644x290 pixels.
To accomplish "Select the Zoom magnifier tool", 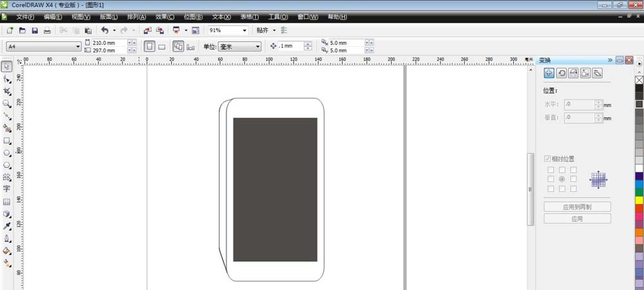I will (7, 104).
